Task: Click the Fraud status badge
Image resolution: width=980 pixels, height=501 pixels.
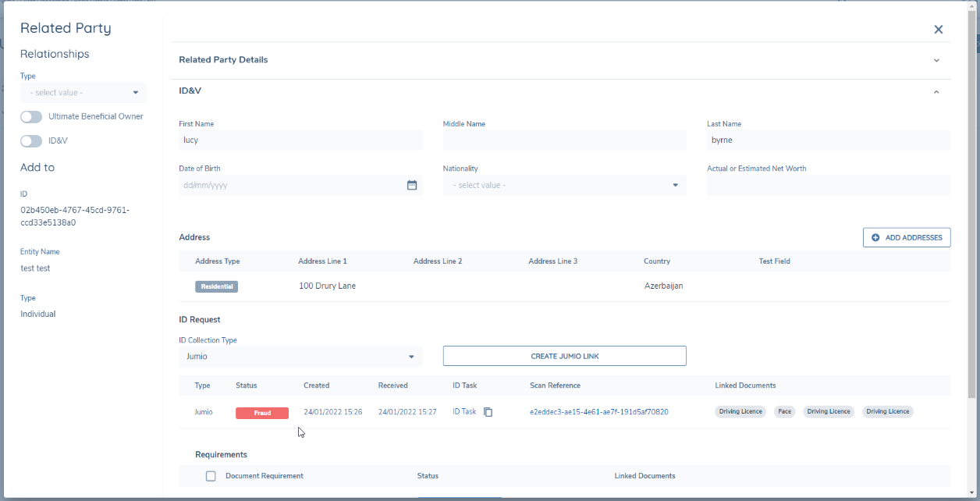Action: coord(262,412)
